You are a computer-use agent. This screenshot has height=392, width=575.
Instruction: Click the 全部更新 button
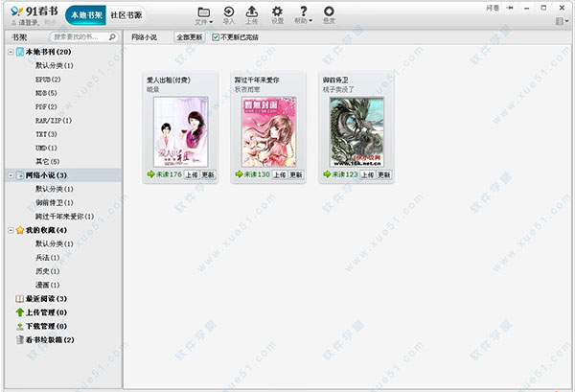[x=189, y=37]
